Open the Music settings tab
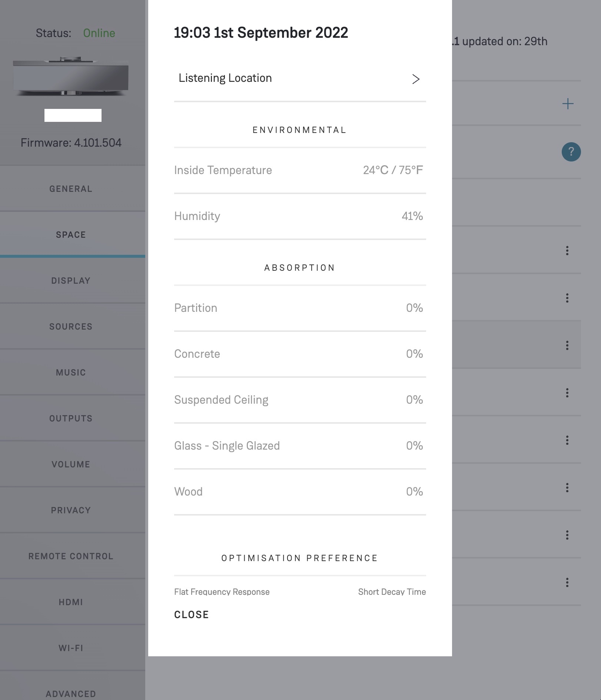Viewport: 601px width, 700px height. pyautogui.click(x=71, y=373)
